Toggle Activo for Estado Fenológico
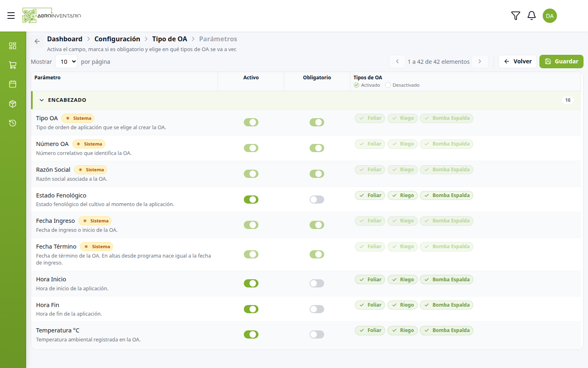This screenshot has width=588, height=368. click(x=251, y=200)
